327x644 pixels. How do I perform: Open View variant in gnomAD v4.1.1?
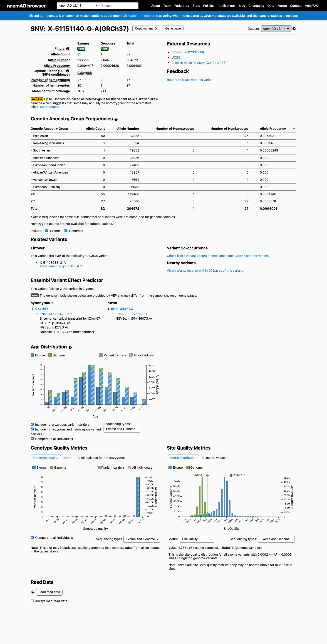62,266
